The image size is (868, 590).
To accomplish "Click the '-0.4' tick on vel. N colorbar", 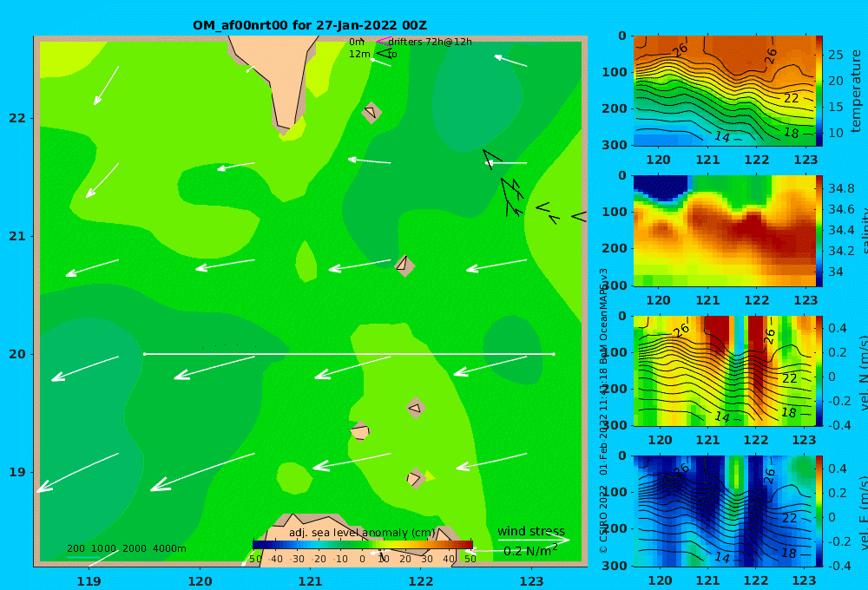I will coord(838,424).
